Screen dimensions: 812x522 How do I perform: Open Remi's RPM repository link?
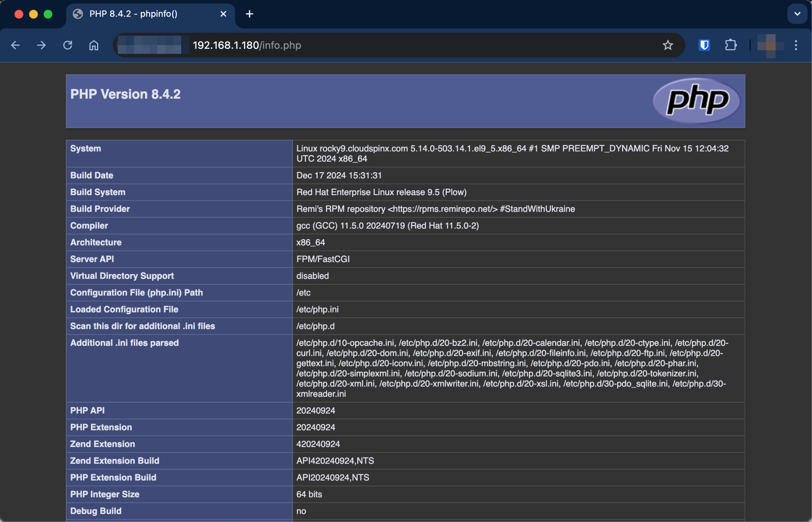click(x=437, y=209)
